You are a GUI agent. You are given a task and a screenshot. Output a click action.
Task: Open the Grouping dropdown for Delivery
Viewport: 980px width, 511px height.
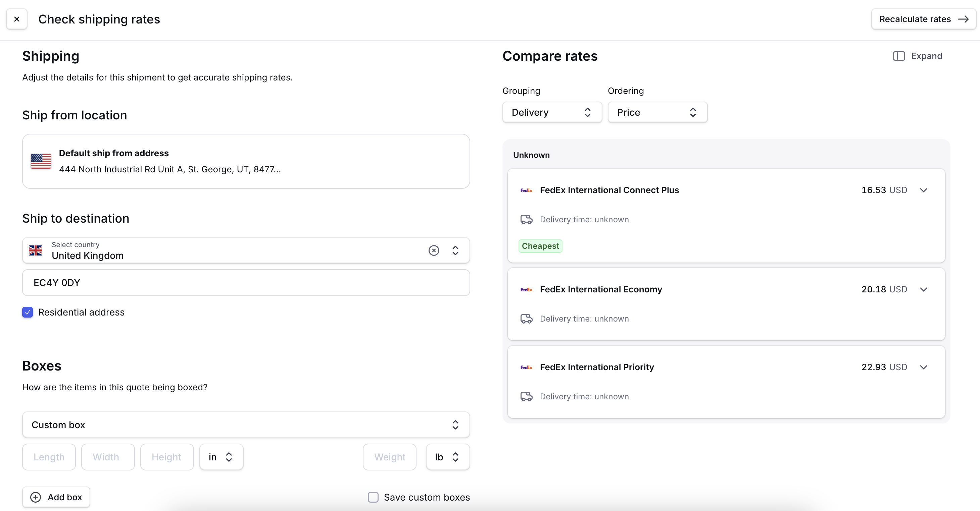click(x=552, y=112)
